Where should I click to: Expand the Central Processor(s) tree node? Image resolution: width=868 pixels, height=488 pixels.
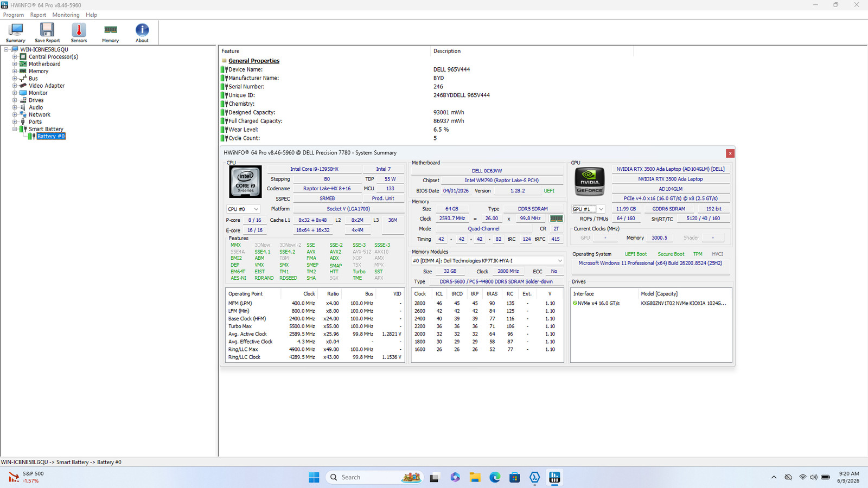coord(15,56)
